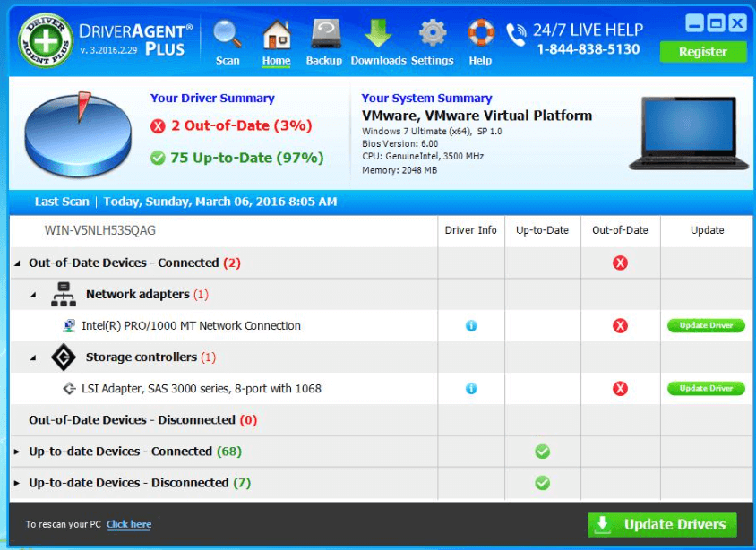Open the Settings gear icon

click(433, 33)
